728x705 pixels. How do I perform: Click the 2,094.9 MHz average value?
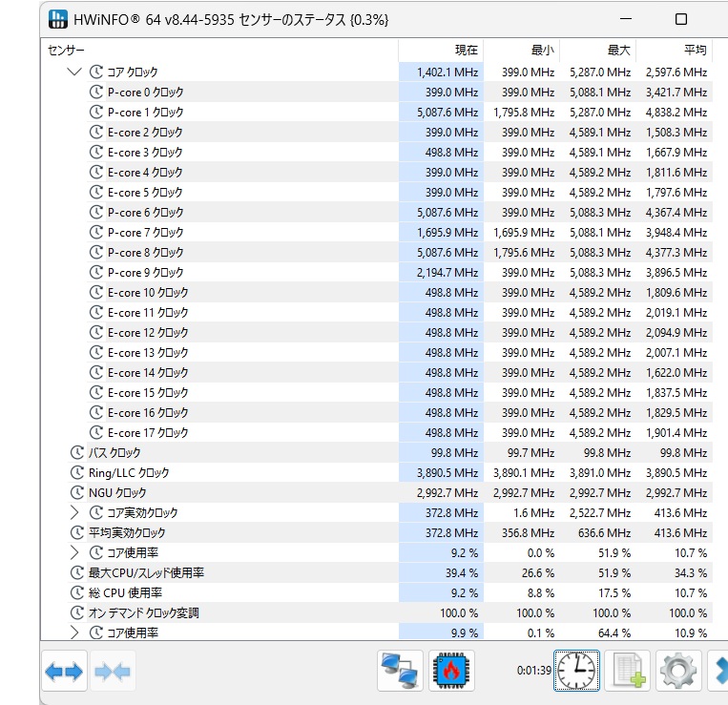pyautogui.click(x=676, y=333)
